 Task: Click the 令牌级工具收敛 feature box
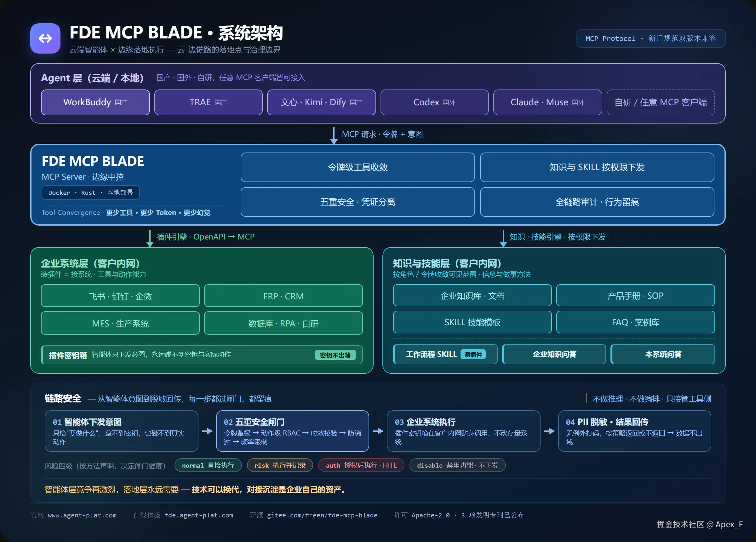[358, 167]
